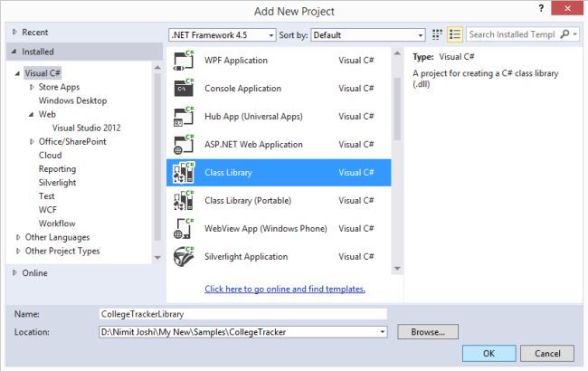The height and width of the screenshot is (371, 588).
Task: Click the search magnifier icon
Action: pos(564,34)
